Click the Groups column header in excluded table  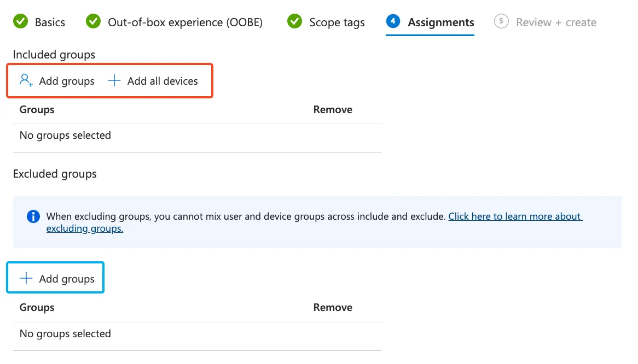(37, 308)
